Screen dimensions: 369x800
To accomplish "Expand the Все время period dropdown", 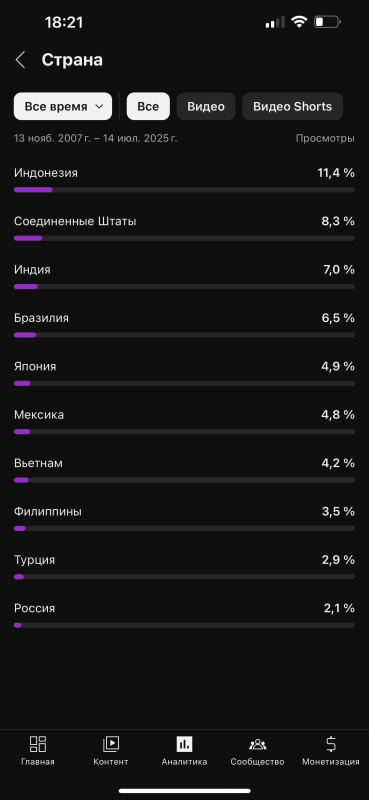I will [63, 106].
